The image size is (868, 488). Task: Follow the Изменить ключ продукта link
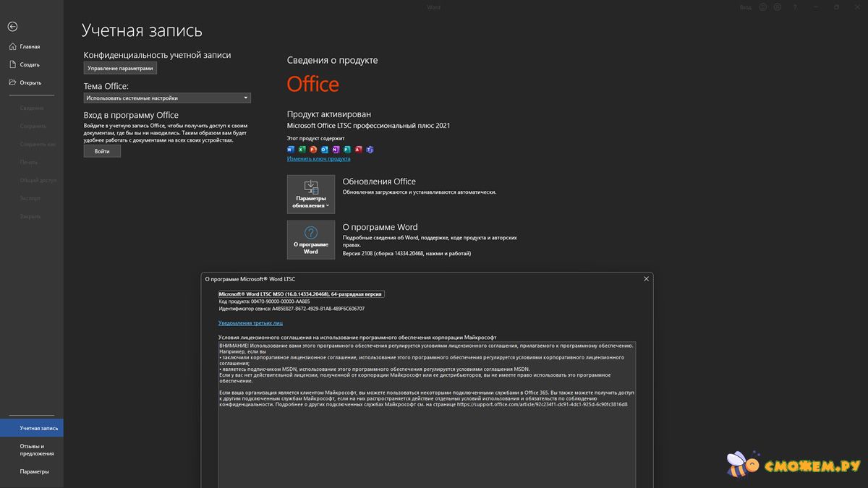click(x=318, y=159)
